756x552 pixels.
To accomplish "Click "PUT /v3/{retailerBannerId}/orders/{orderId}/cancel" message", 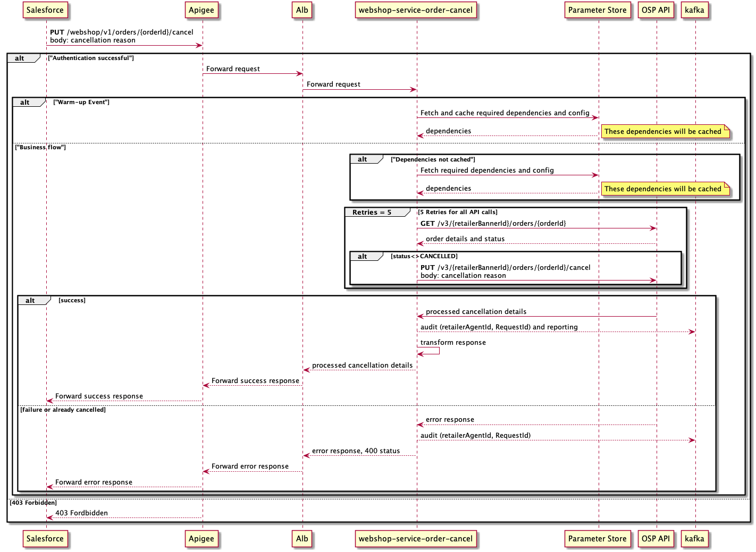I will [x=506, y=268].
